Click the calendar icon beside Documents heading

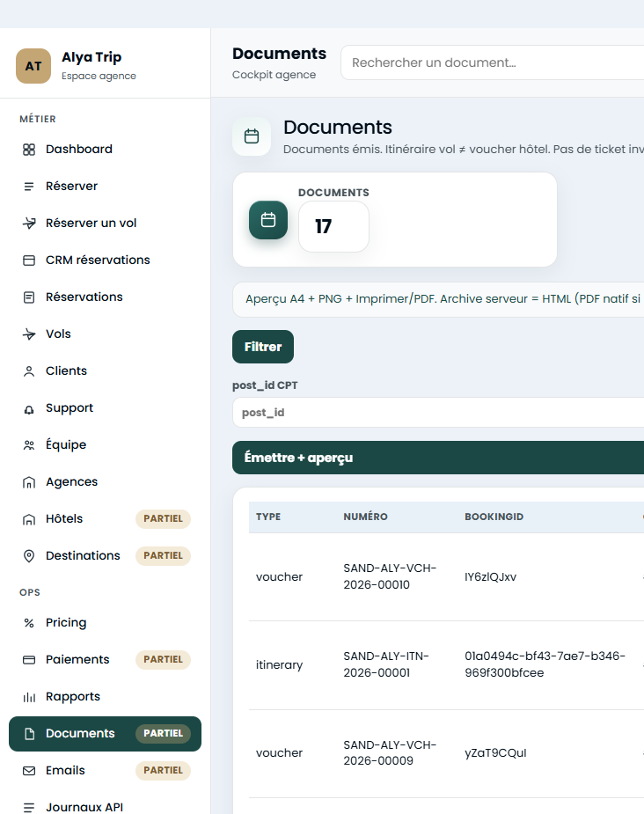(x=252, y=136)
